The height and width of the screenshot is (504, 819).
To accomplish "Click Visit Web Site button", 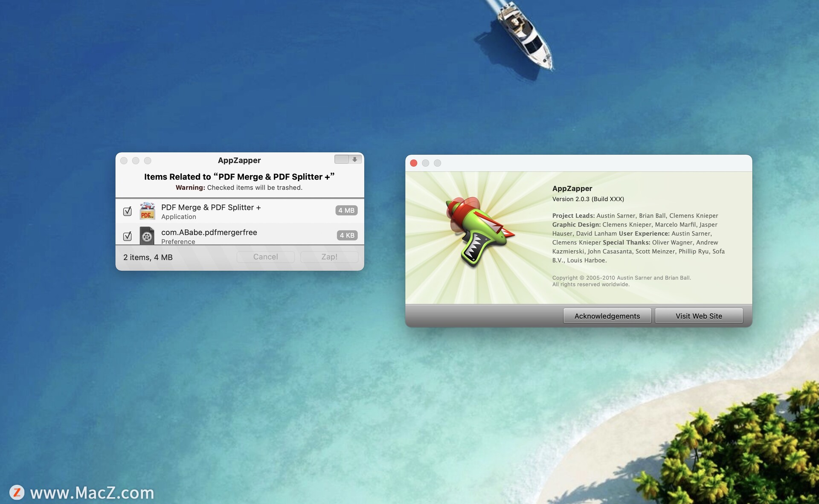I will pos(698,316).
